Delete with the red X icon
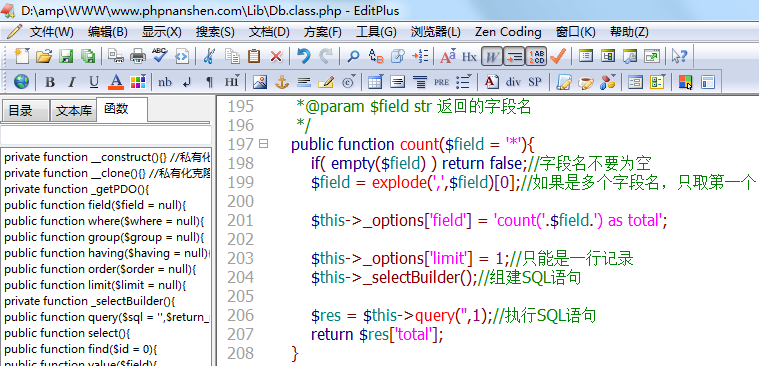 click(276, 56)
